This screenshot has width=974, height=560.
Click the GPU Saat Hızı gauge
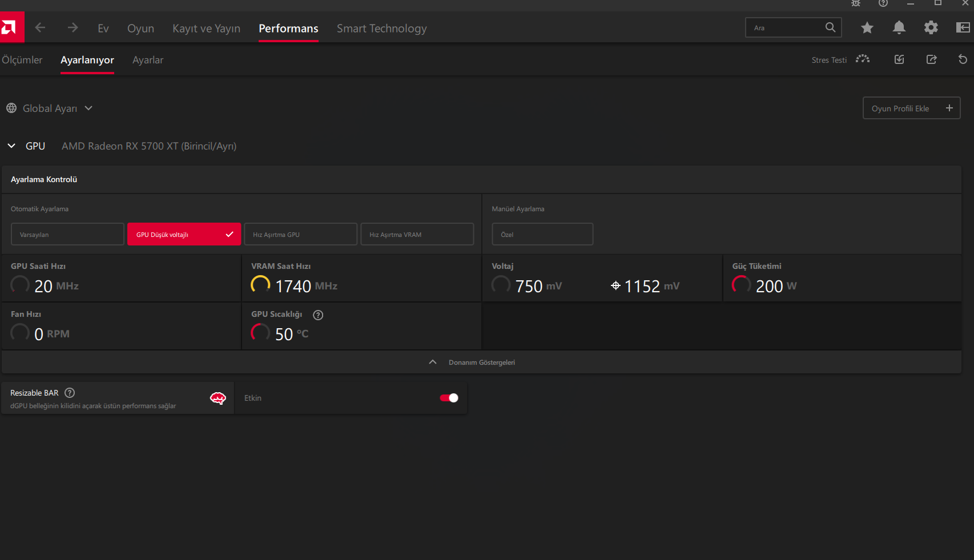(x=20, y=284)
